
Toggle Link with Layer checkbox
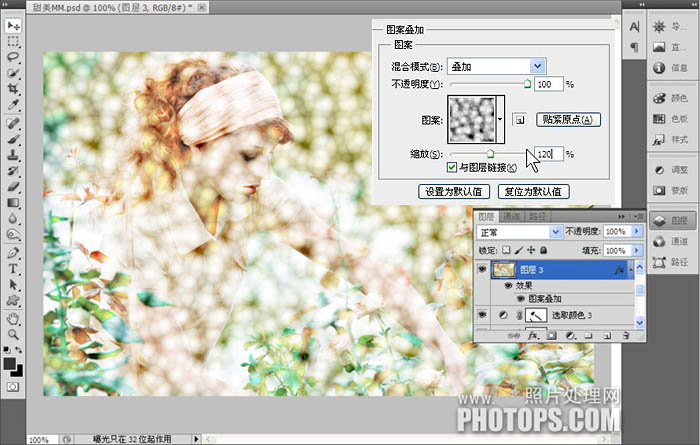coord(452,167)
